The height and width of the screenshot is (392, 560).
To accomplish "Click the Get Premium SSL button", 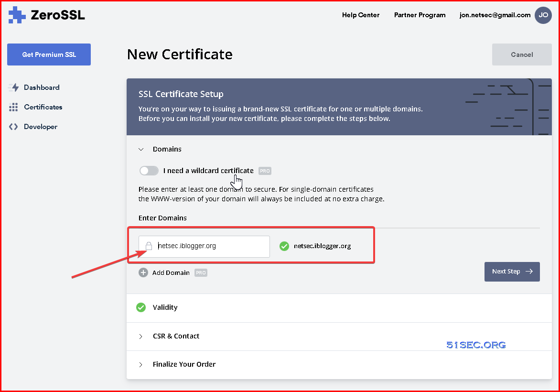I will click(49, 54).
